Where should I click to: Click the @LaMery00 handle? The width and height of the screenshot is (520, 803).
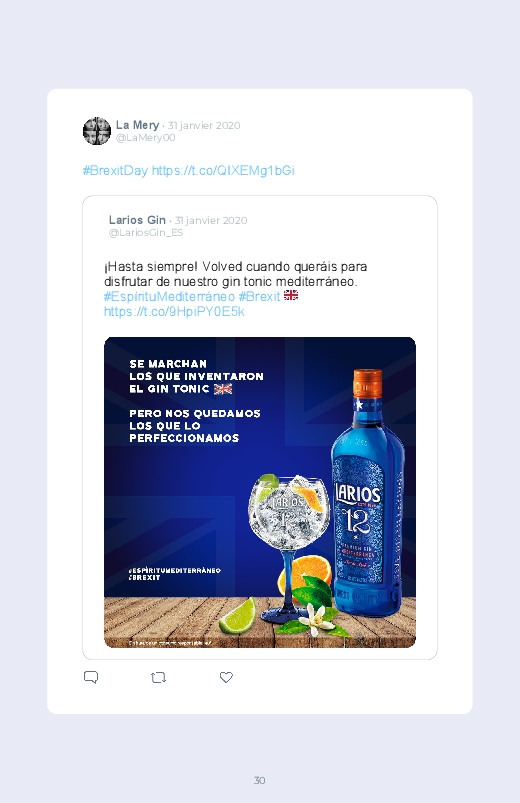click(x=145, y=138)
